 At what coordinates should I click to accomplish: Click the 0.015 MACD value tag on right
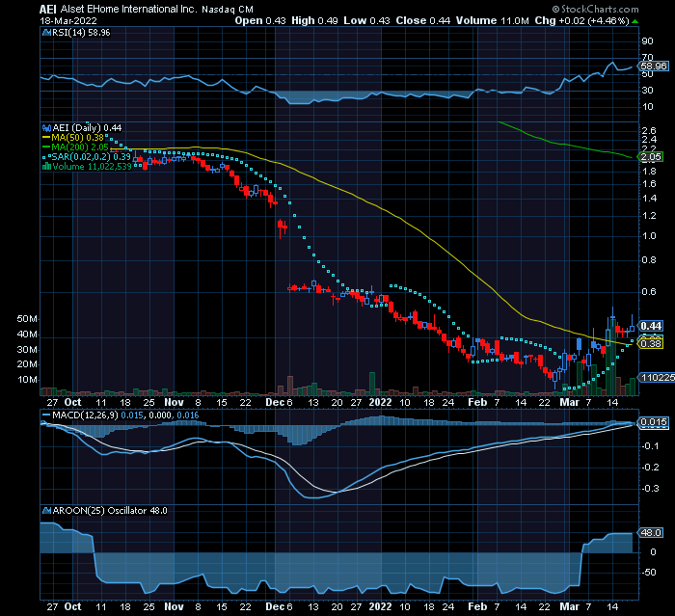(654, 422)
